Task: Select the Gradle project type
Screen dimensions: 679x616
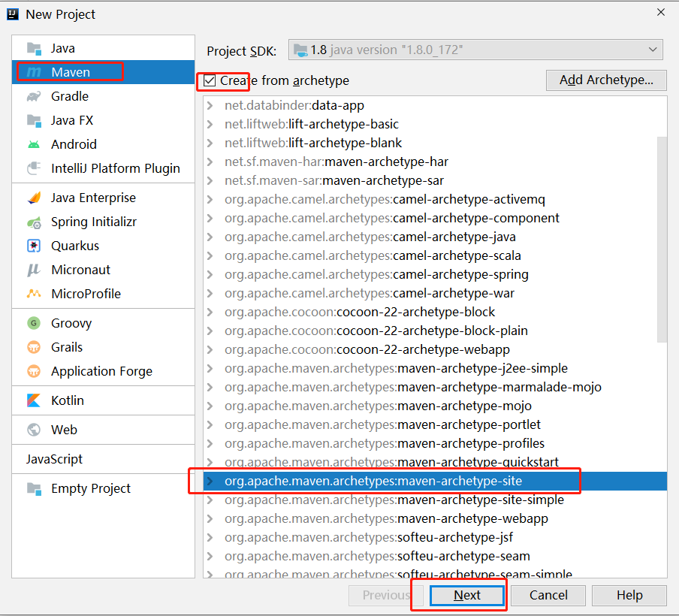Action: click(x=104, y=96)
